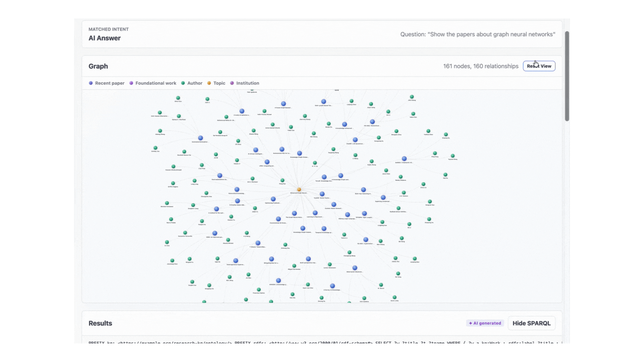Select the 'Exploring contextual' paper node
The width and height of the screenshot is (644, 362).
(383, 197)
